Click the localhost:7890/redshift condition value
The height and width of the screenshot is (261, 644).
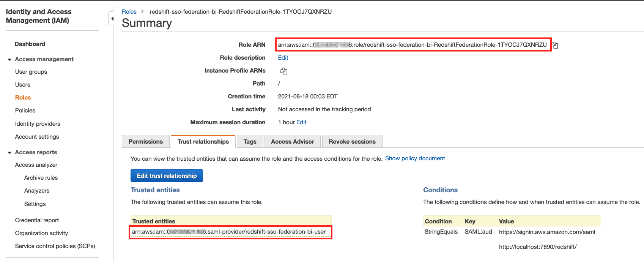(538, 247)
